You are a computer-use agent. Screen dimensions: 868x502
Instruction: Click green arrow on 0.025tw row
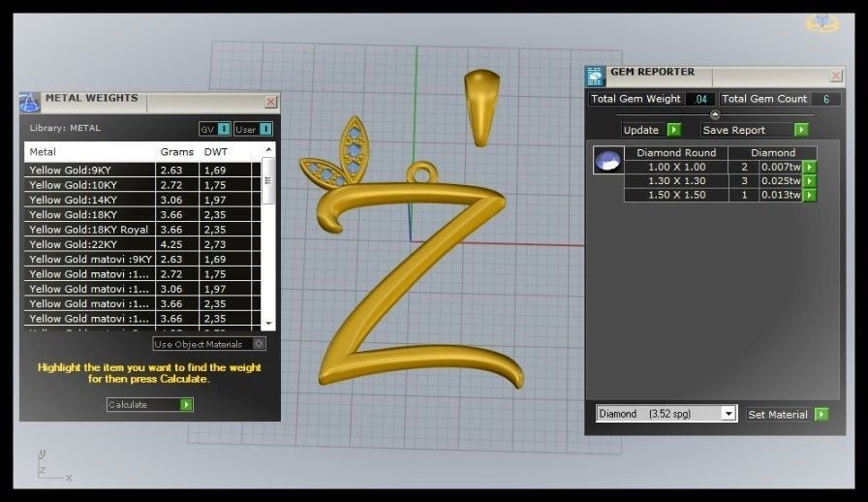[x=809, y=181]
